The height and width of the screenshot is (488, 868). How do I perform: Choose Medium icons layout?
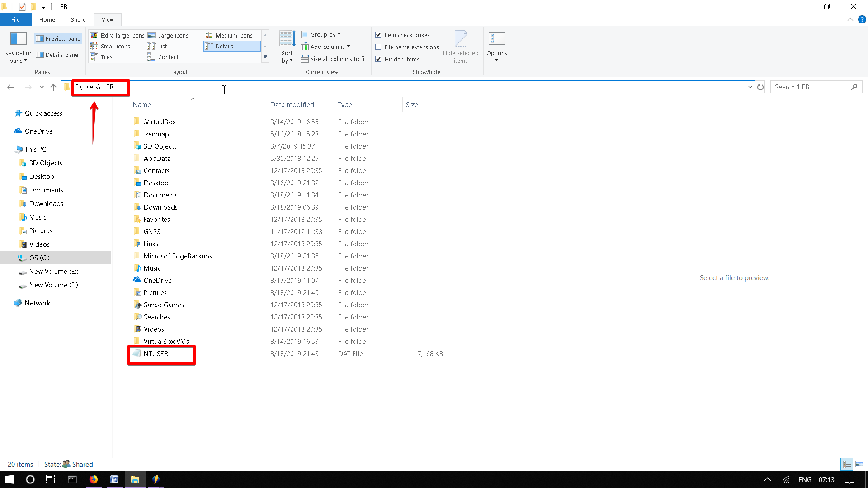coord(229,35)
